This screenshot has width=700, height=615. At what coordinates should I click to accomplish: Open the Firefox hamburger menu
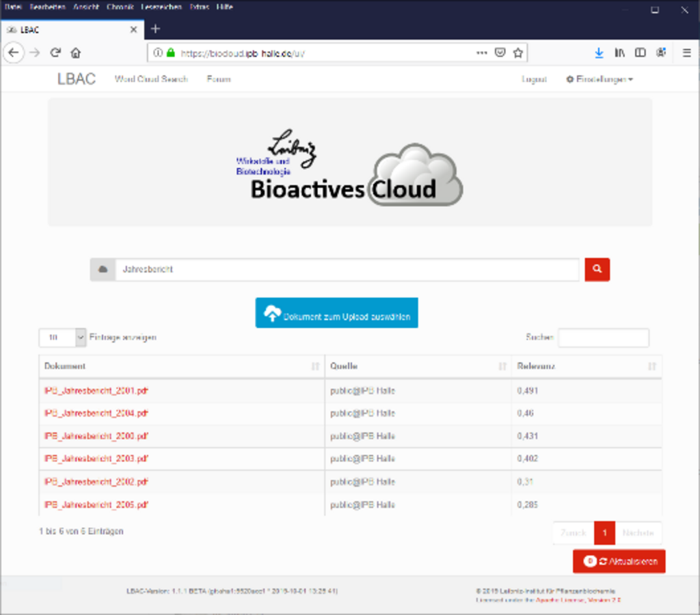tap(686, 53)
